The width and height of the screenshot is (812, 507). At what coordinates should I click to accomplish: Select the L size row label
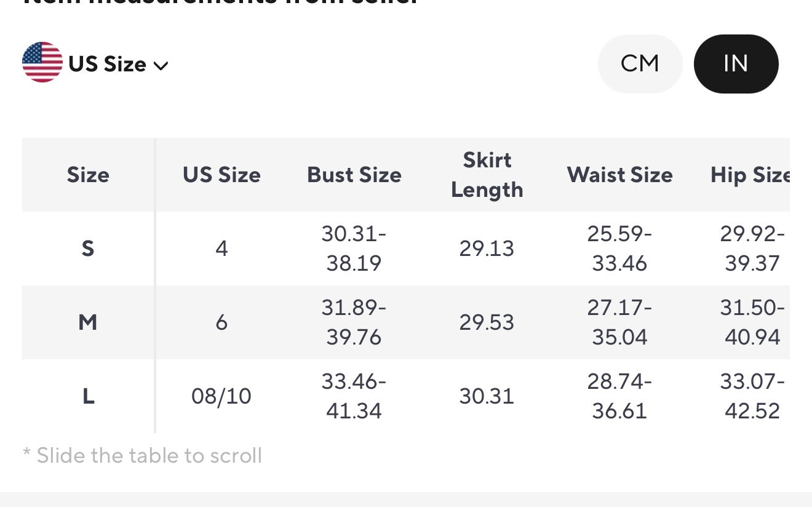(88, 396)
